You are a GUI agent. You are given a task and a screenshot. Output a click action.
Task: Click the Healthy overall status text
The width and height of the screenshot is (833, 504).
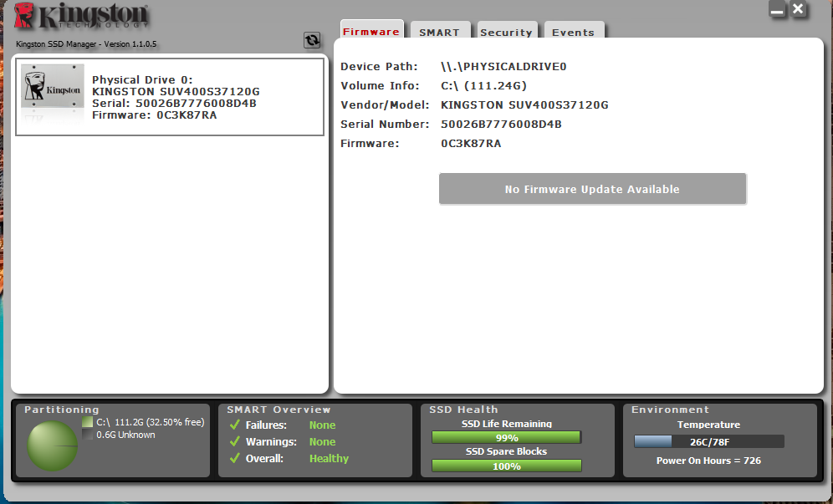pos(329,458)
